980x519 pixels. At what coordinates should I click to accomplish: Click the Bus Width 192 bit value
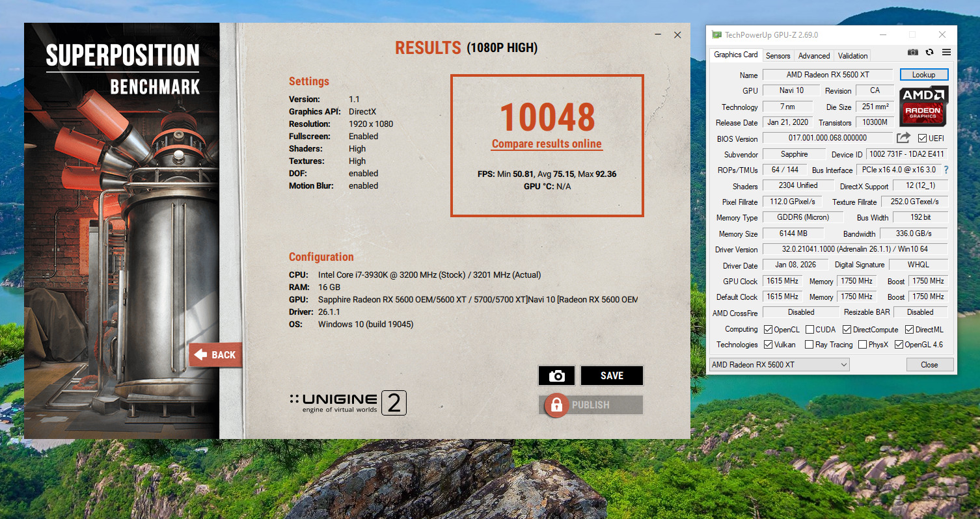[920, 217]
